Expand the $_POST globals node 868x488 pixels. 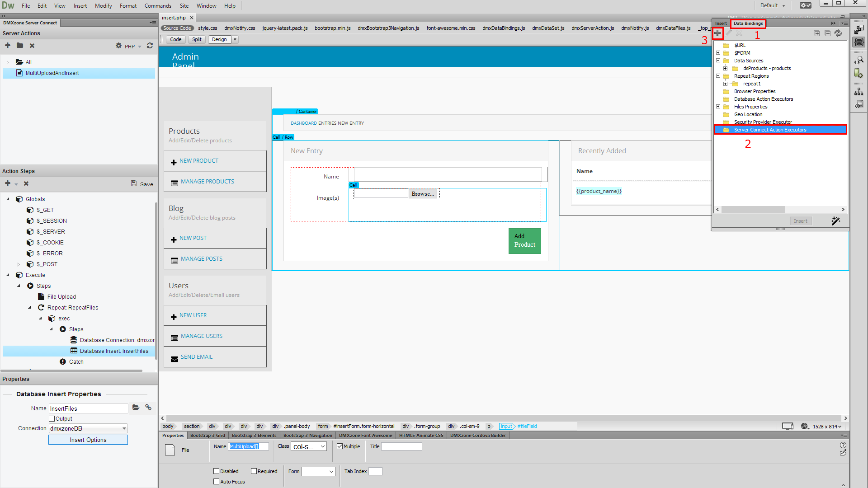pyautogui.click(x=19, y=264)
